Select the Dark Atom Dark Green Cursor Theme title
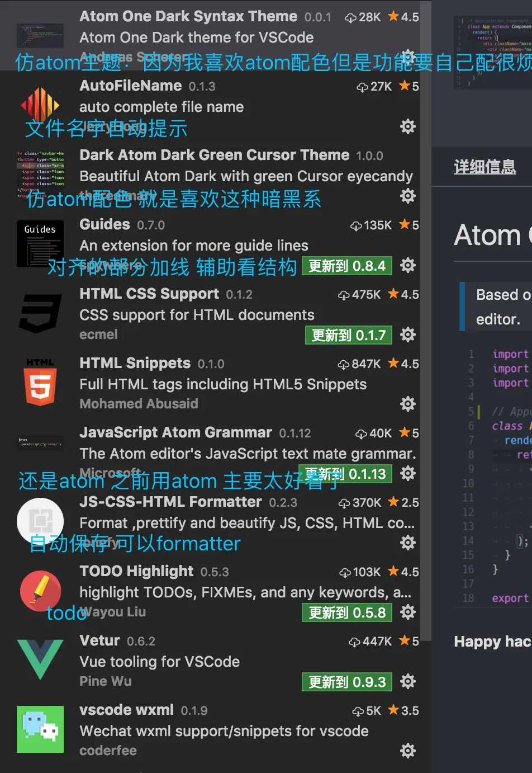This screenshot has height=773, width=532. (x=215, y=155)
